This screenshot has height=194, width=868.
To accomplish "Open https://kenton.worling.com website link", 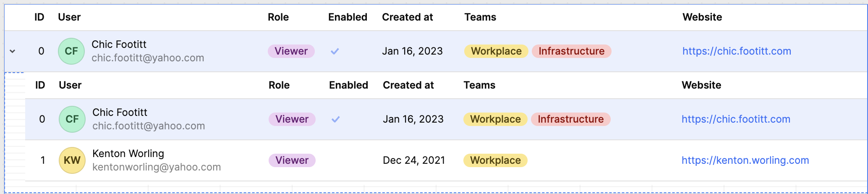I will point(745,160).
